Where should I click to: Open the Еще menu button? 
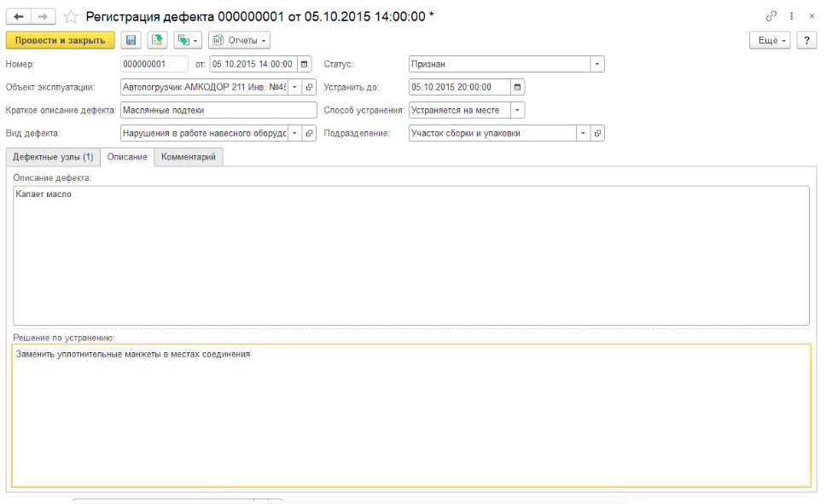[x=771, y=40]
